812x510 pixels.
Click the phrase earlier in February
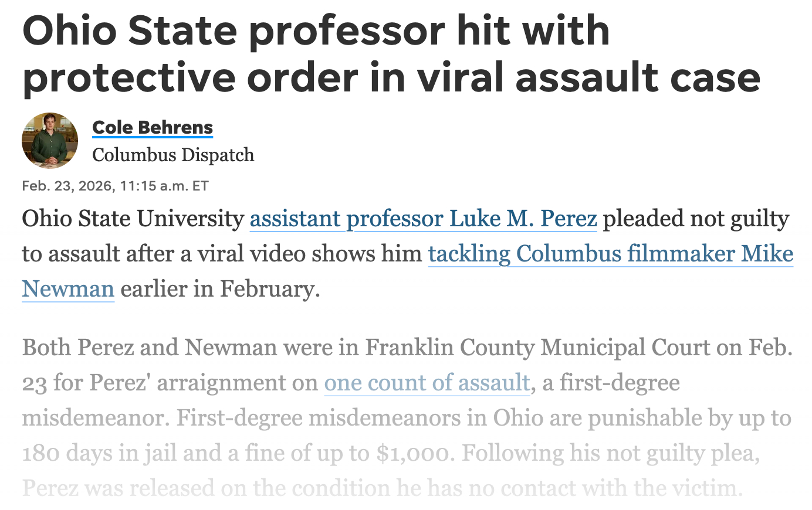(220, 289)
